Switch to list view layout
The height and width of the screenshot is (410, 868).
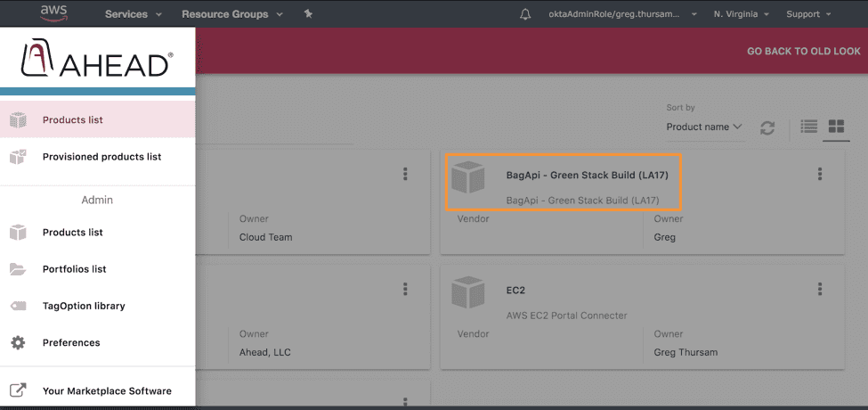click(808, 127)
